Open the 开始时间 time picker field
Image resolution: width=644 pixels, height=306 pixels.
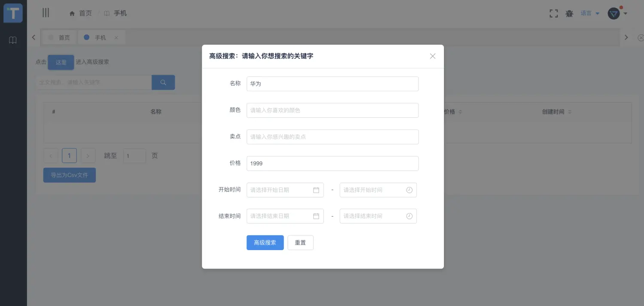[x=378, y=190]
